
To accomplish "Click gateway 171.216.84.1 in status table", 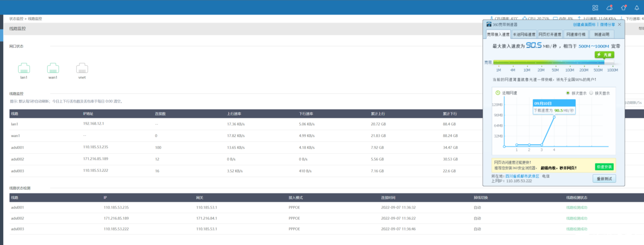I will tap(207, 218).
